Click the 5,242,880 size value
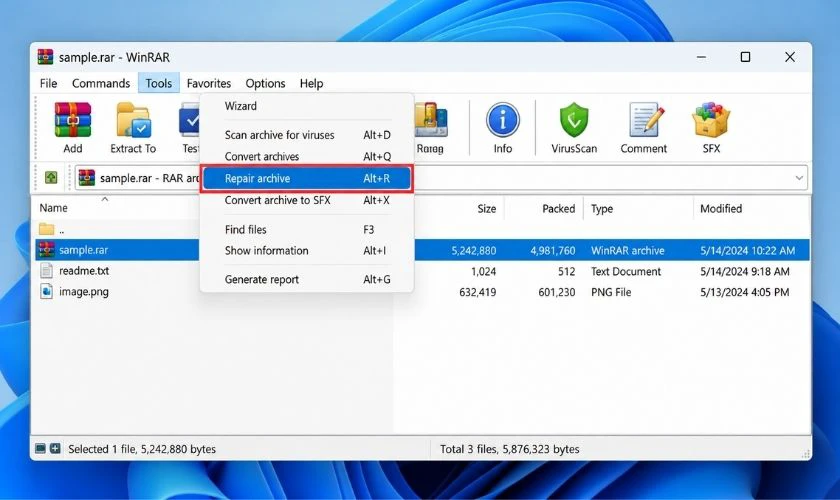 tap(474, 250)
